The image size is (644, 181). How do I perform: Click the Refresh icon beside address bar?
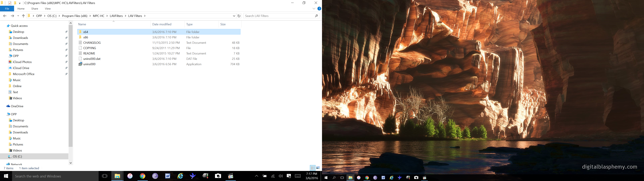[x=239, y=16]
